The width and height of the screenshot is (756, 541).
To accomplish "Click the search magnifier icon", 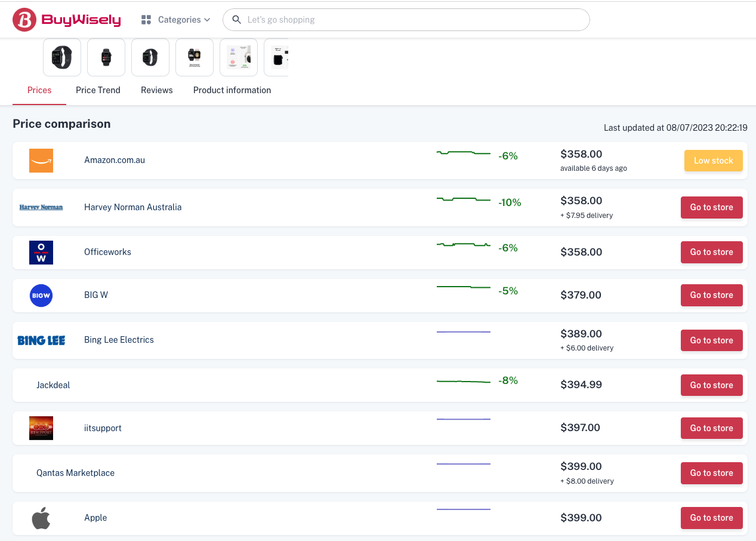I will point(237,20).
